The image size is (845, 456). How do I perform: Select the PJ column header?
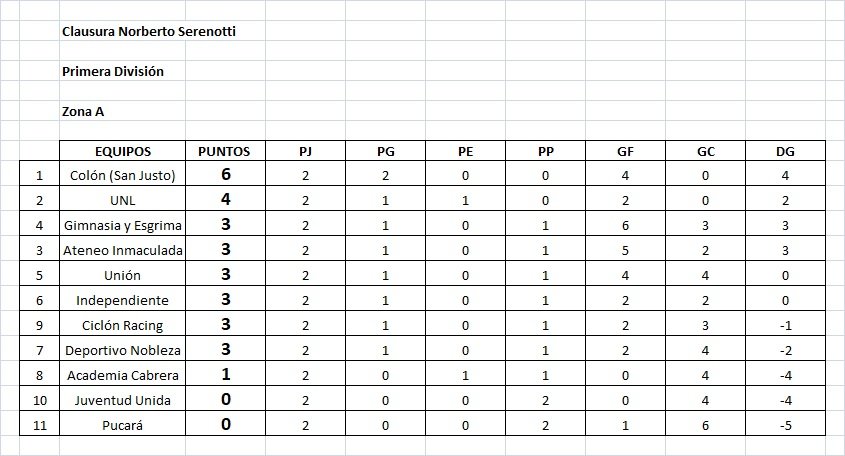tap(305, 151)
